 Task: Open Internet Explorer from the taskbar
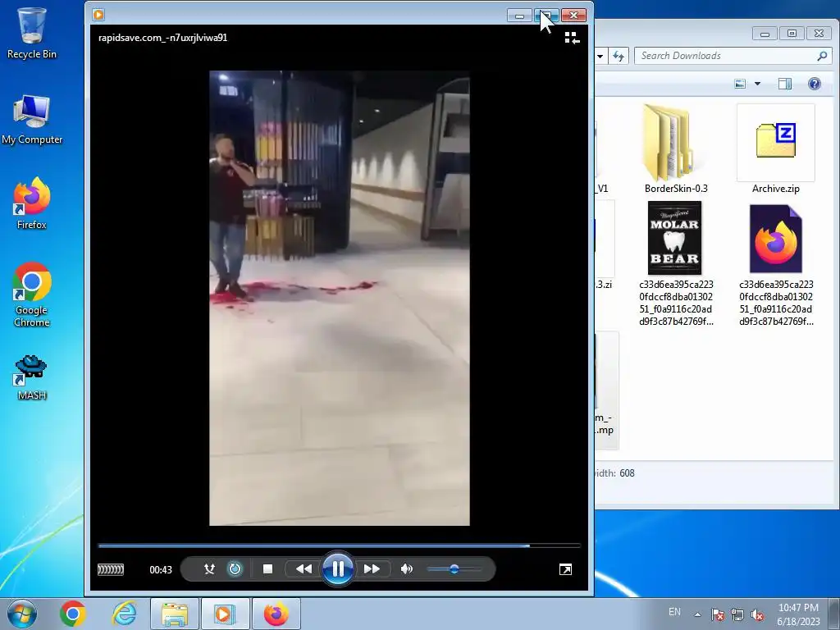(x=125, y=614)
